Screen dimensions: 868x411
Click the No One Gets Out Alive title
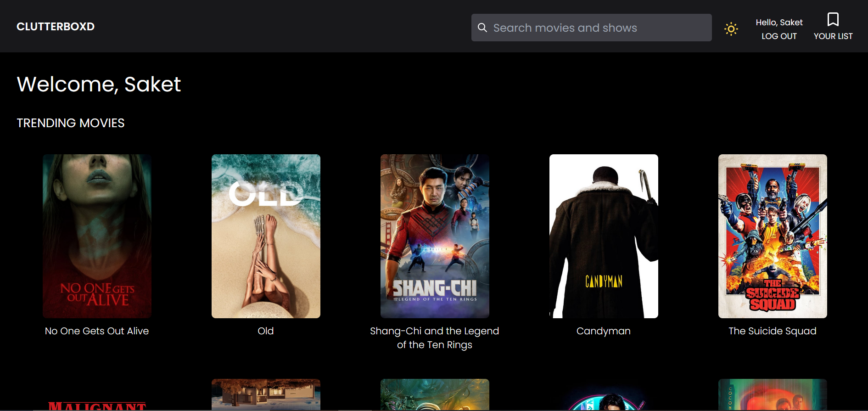click(x=97, y=331)
